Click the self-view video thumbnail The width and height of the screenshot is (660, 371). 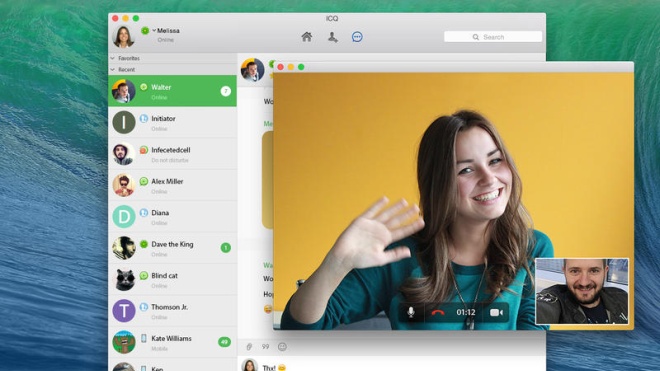click(582, 291)
